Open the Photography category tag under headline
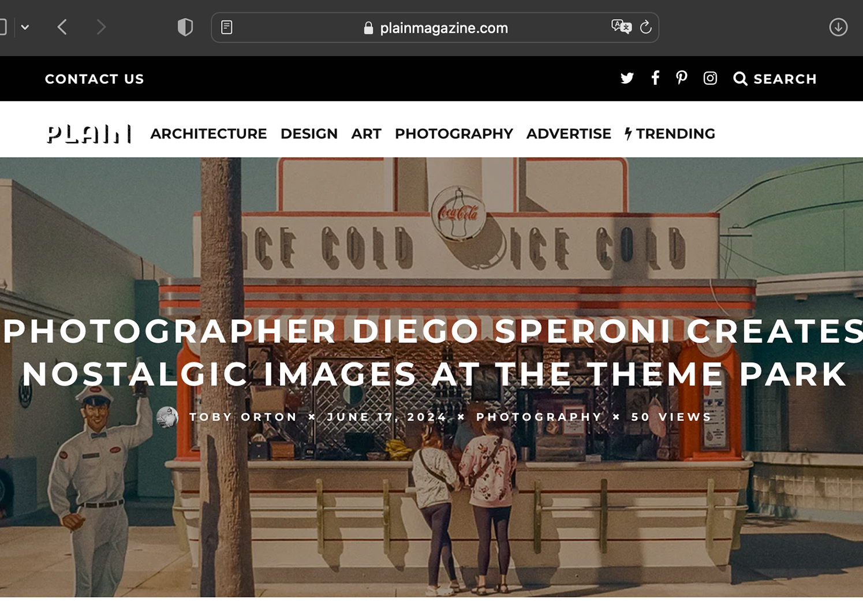Screen dimensions: 863x616 [x=539, y=417]
